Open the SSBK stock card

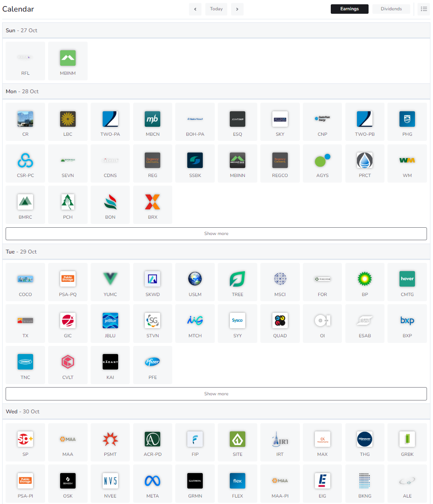point(195,163)
